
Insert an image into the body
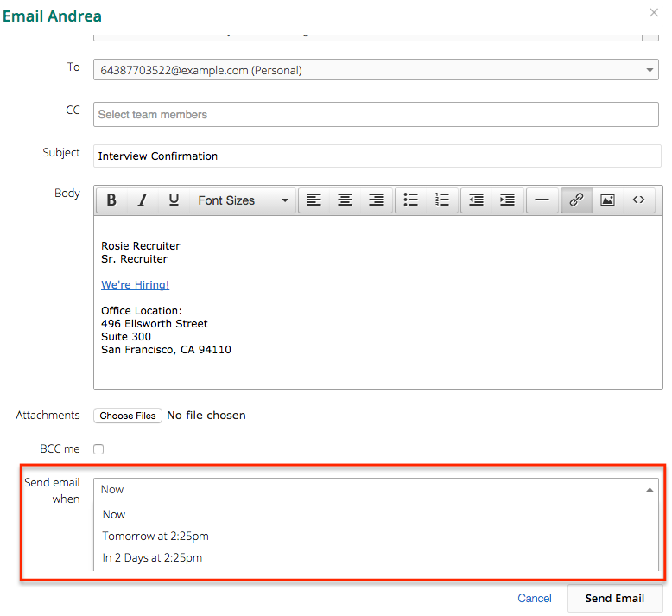tap(607, 200)
